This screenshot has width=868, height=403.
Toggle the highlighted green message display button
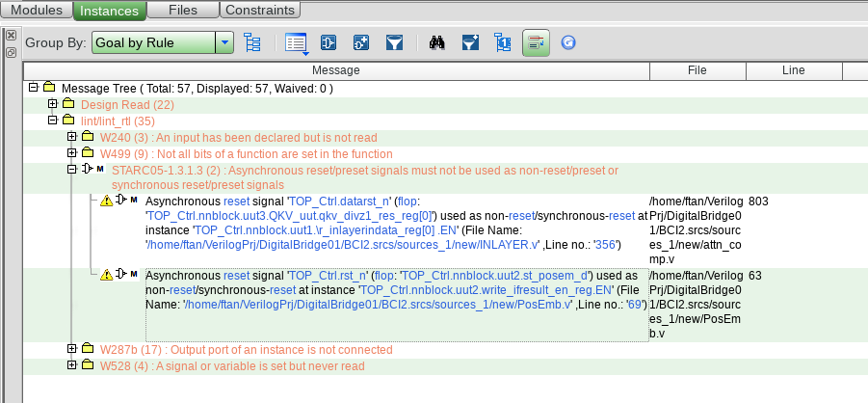tap(536, 42)
